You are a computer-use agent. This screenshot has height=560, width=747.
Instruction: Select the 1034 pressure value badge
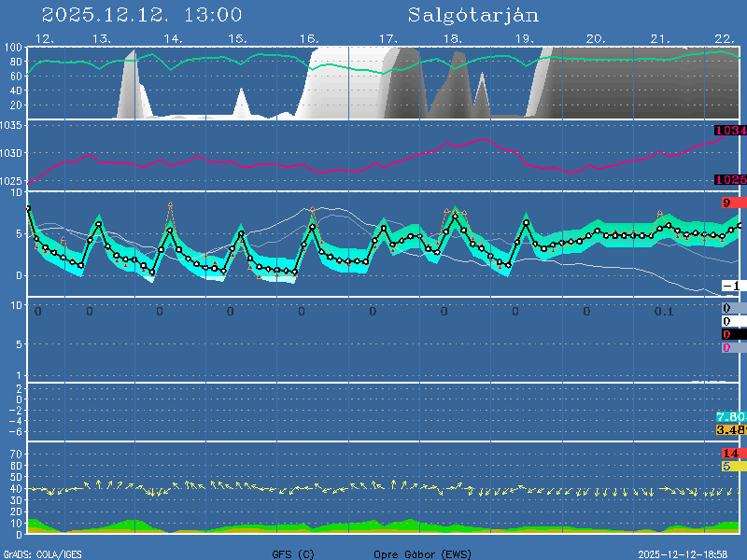(730, 131)
